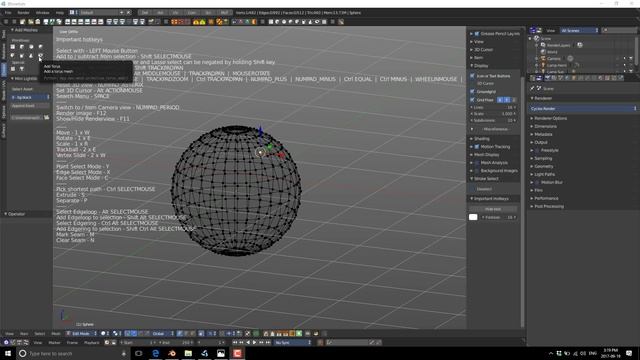Open the Edit Mode dropdown in 3D header
640x360 pixels.
pos(82,333)
